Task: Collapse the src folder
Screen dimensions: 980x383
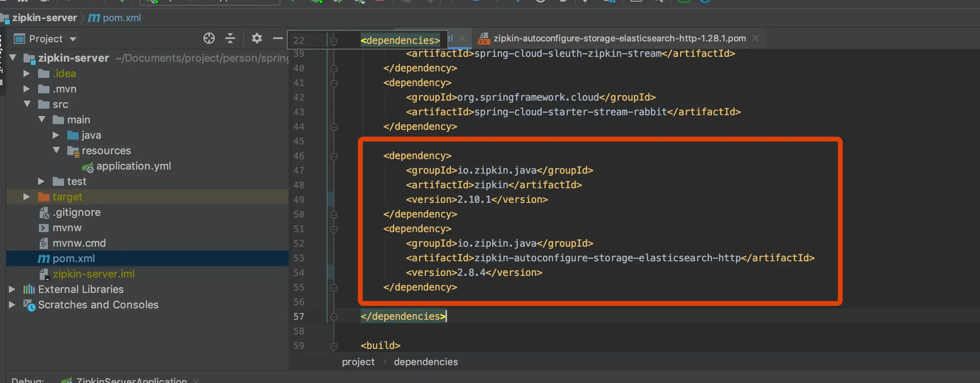Action: 27,104
